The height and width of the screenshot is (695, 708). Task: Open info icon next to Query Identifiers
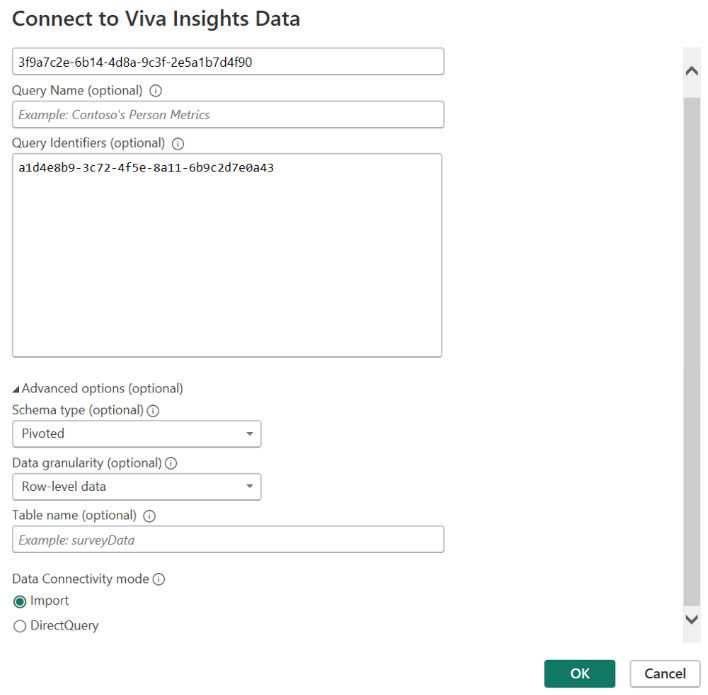(178, 144)
